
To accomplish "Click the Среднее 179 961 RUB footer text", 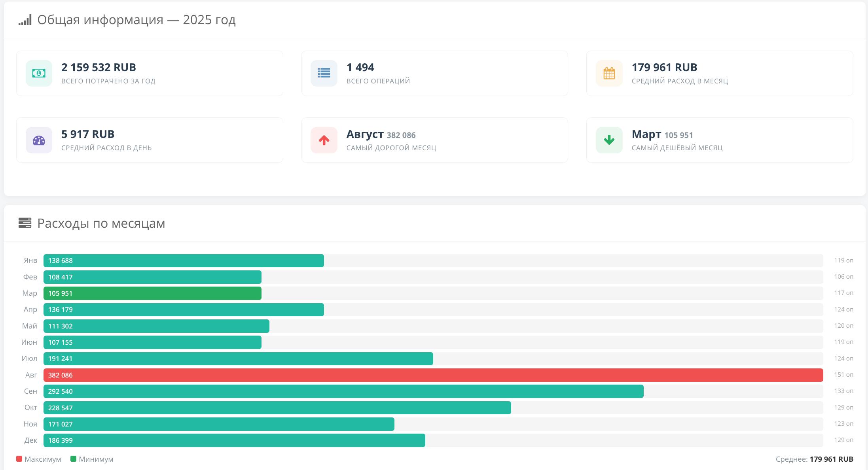I will (814, 459).
